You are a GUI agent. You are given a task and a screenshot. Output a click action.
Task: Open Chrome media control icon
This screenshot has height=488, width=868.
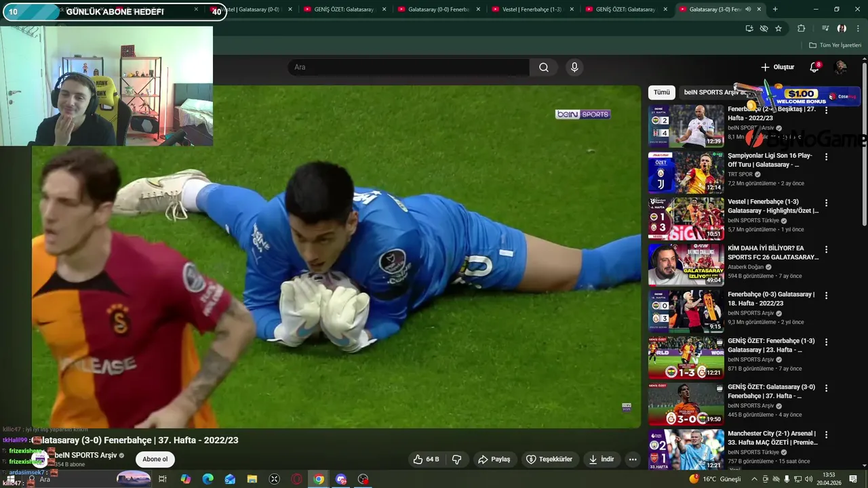(x=825, y=28)
